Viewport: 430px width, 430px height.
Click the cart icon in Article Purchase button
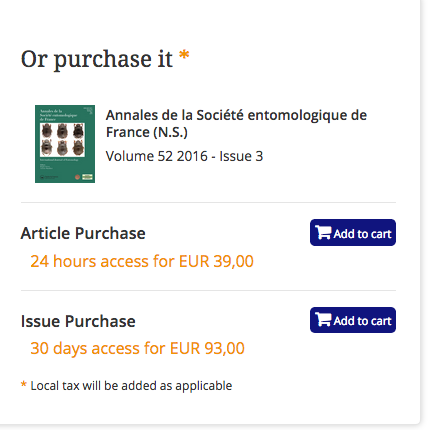pos(323,232)
